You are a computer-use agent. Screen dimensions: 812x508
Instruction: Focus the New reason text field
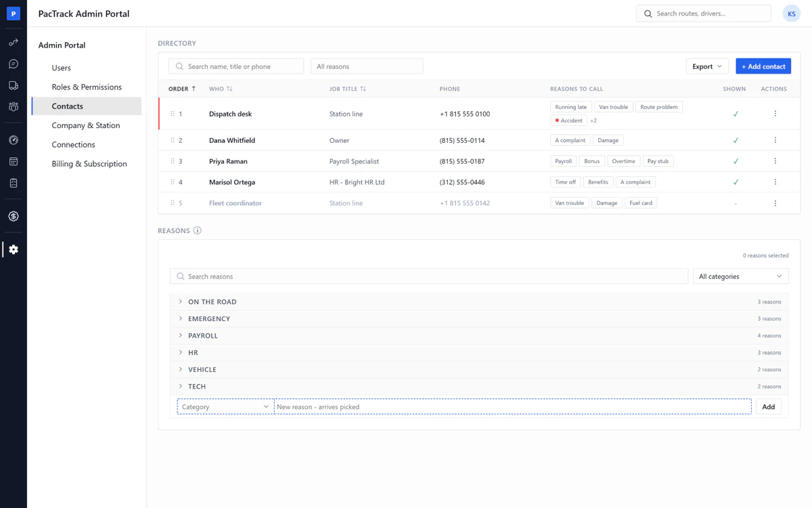[513, 407]
